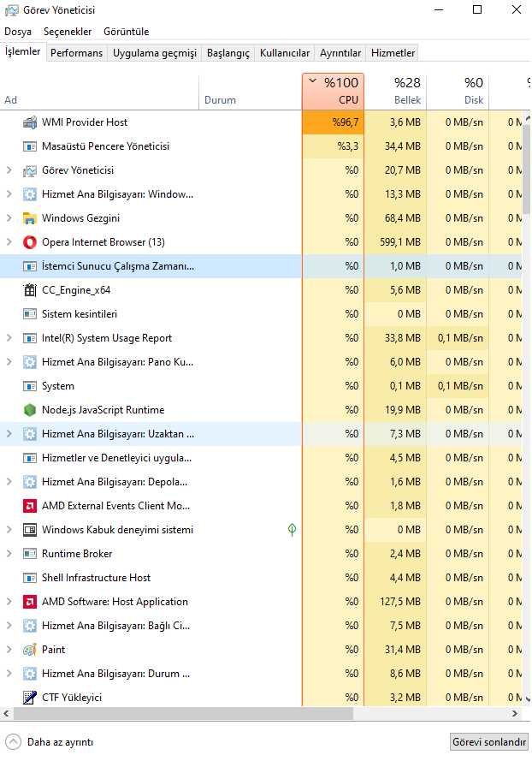Collapse details with Daha az ayrıntı arrow
532x761 pixels.
click(x=13, y=742)
